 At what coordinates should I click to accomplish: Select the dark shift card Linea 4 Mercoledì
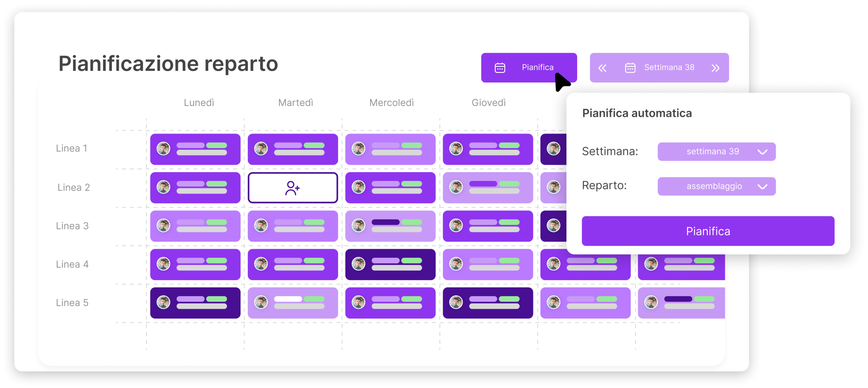[x=390, y=264]
